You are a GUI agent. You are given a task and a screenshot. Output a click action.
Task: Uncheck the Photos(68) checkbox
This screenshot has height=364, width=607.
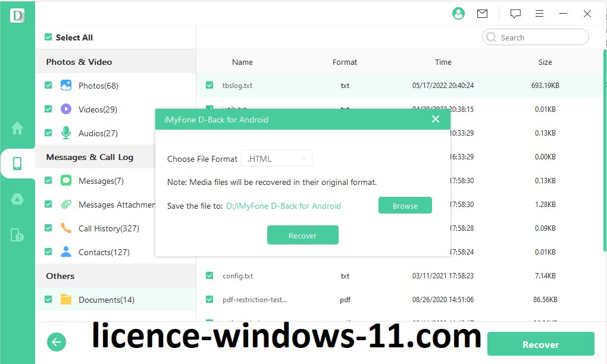48,85
